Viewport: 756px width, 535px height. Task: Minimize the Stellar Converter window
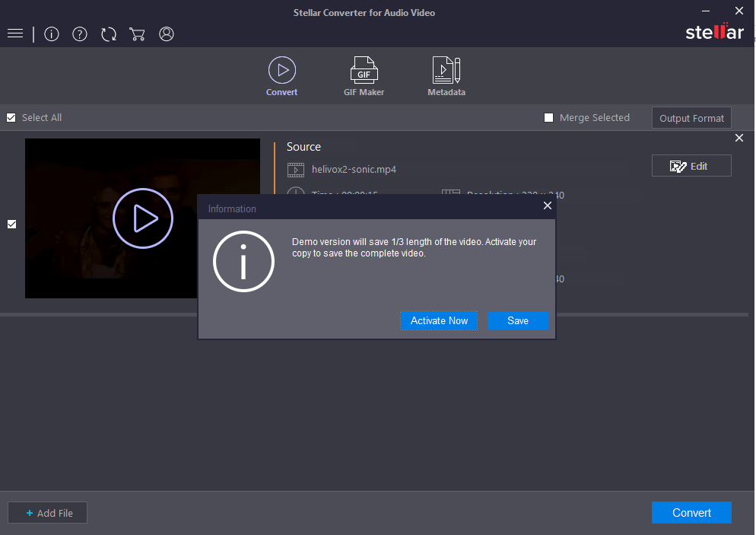click(x=706, y=11)
